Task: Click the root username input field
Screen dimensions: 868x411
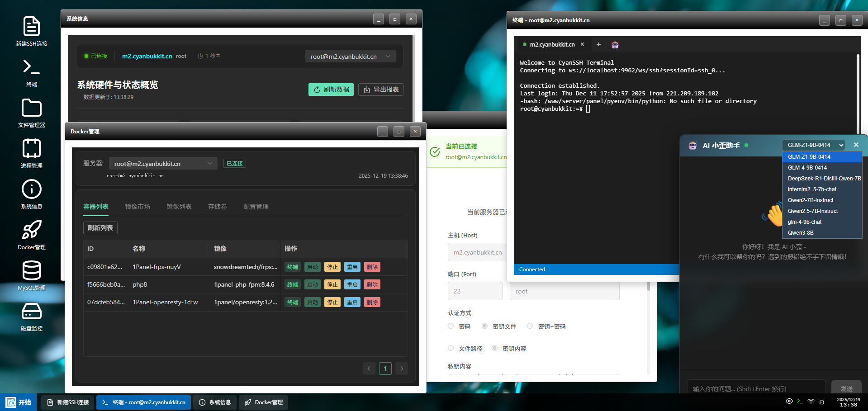Action: [x=564, y=291]
